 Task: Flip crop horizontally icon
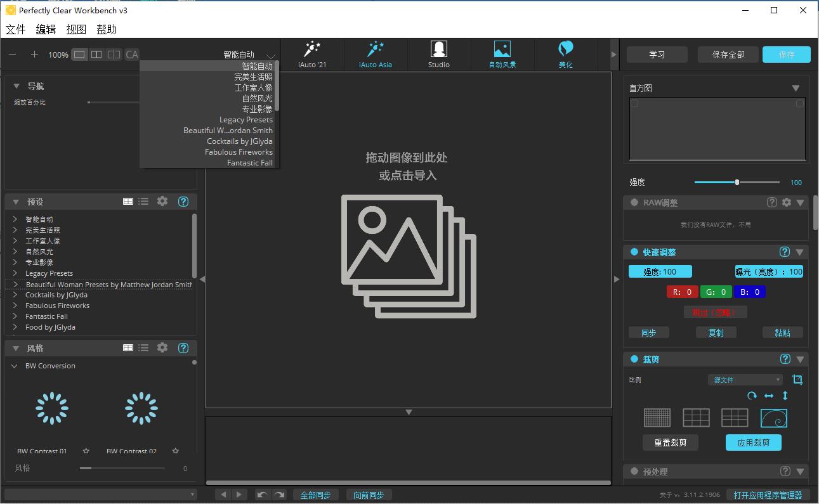click(x=769, y=396)
